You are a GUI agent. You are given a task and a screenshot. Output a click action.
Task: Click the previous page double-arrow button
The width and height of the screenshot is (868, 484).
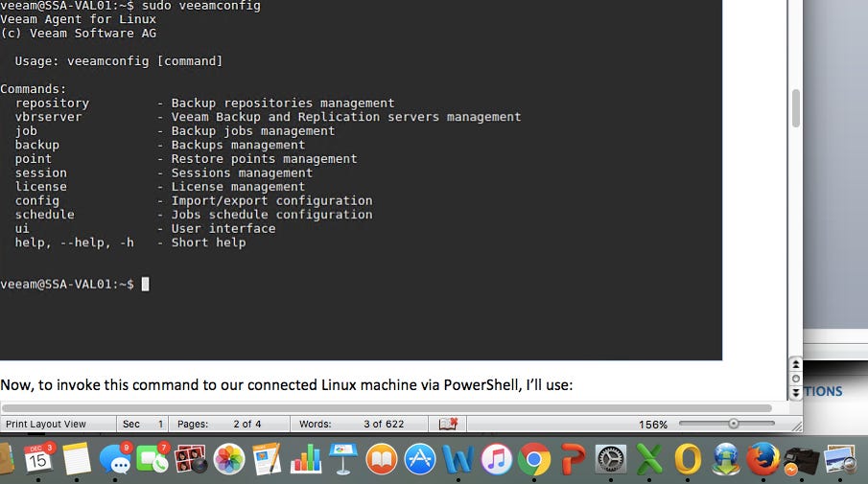[795, 364]
